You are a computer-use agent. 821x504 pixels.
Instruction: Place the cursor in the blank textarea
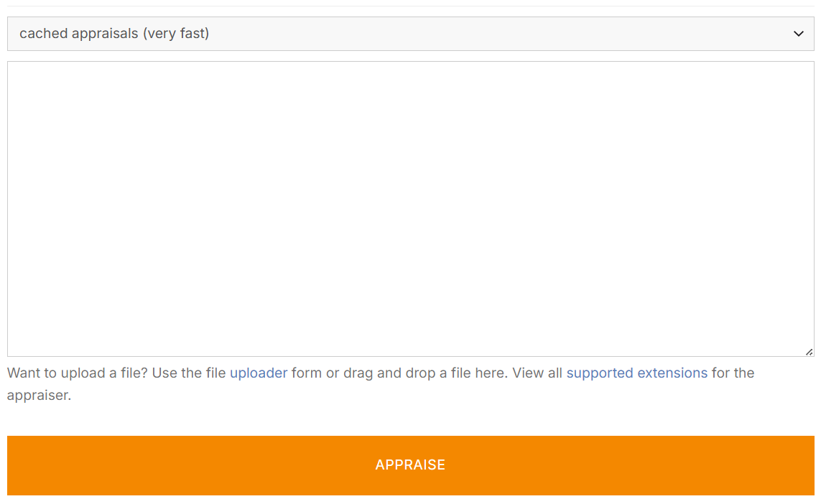tap(410, 208)
